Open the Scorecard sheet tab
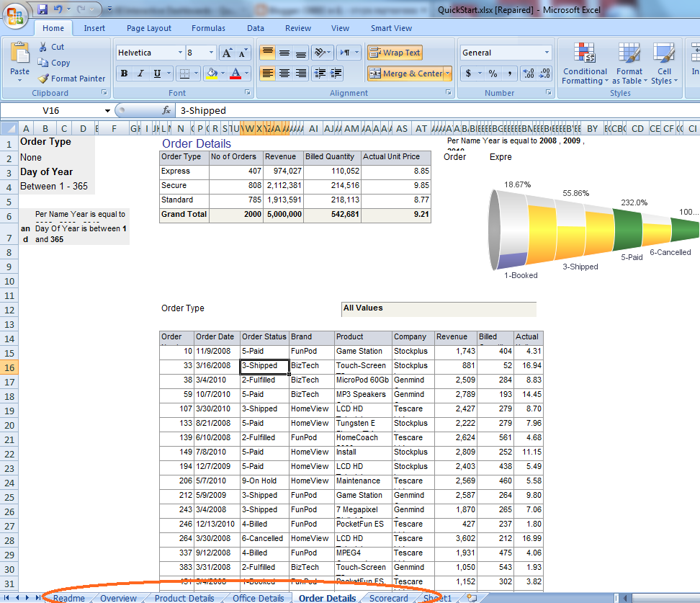The height and width of the screenshot is (603, 700). pyautogui.click(x=388, y=598)
